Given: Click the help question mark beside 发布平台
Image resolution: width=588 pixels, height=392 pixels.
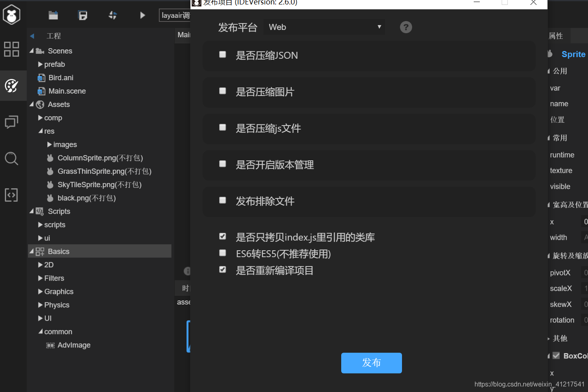Looking at the screenshot, I should point(406,27).
